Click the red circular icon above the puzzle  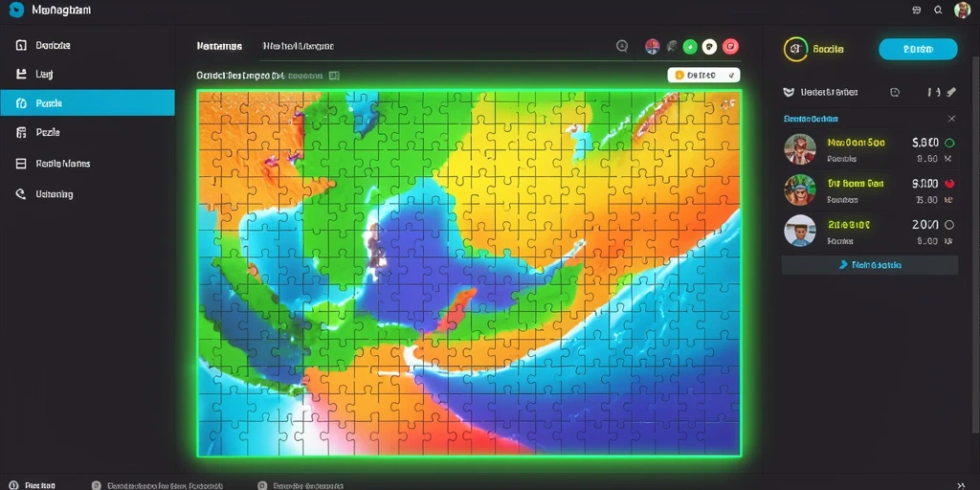(730, 46)
